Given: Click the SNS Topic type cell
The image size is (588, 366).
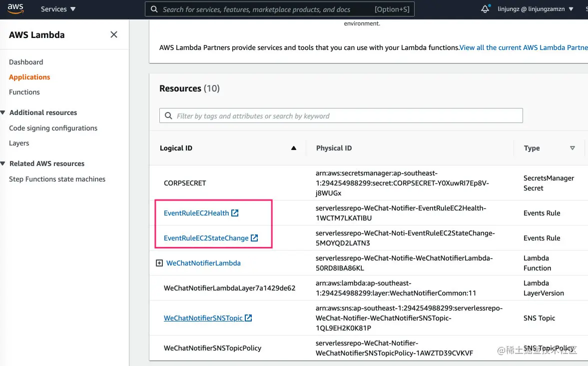Looking at the screenshot, I should pos(539,318).
